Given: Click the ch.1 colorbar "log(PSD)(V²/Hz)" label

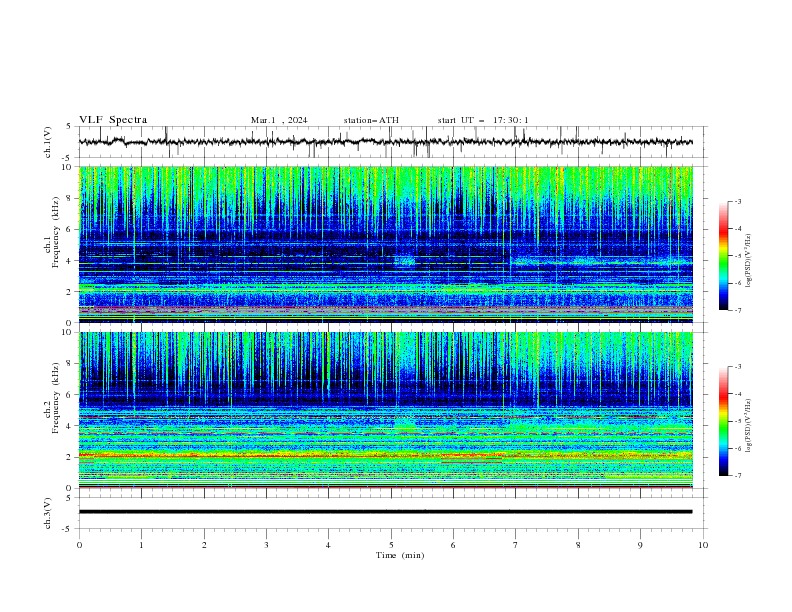Looking at the screenshot, I should 749,261.
